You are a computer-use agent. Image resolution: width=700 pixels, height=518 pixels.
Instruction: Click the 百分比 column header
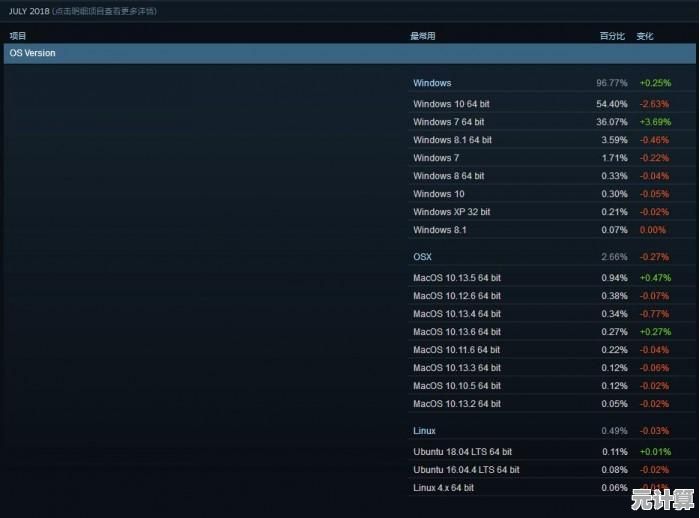point(612,36)
